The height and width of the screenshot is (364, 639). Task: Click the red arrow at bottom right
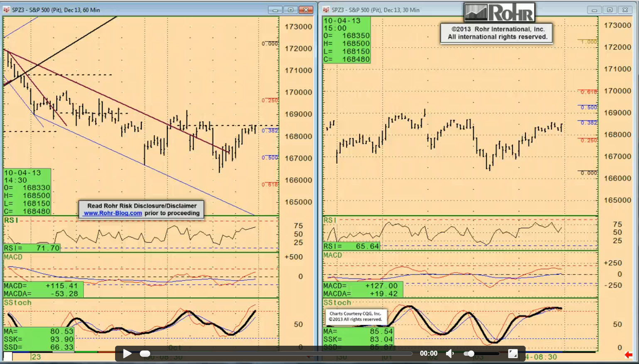click(629, 355)
